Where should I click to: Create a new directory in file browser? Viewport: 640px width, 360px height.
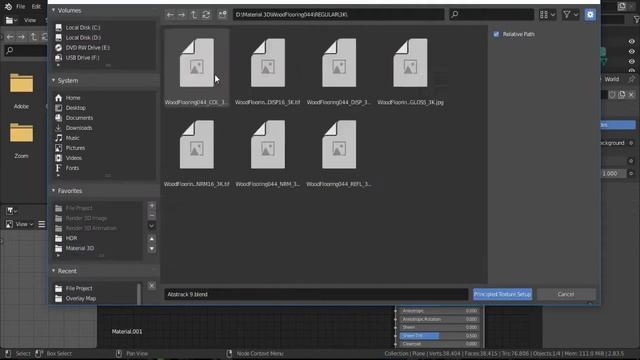222,15
